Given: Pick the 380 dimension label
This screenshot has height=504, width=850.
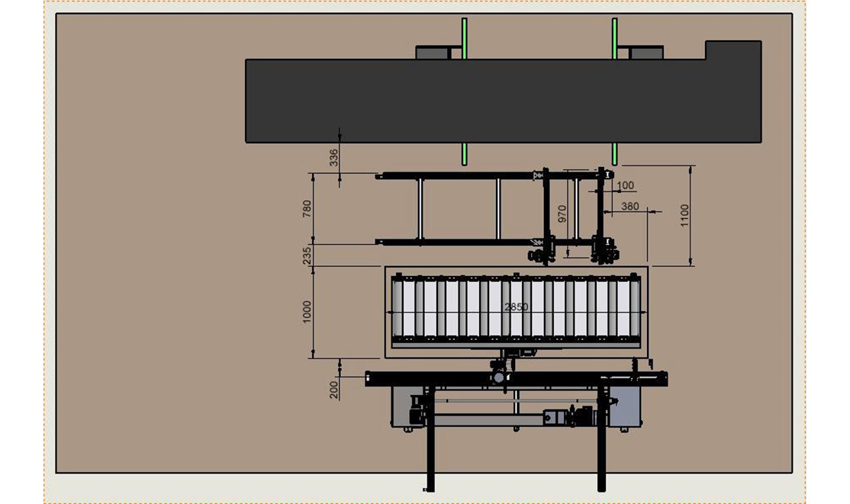Looking at the screenshot, I should (x=630, y=206).
